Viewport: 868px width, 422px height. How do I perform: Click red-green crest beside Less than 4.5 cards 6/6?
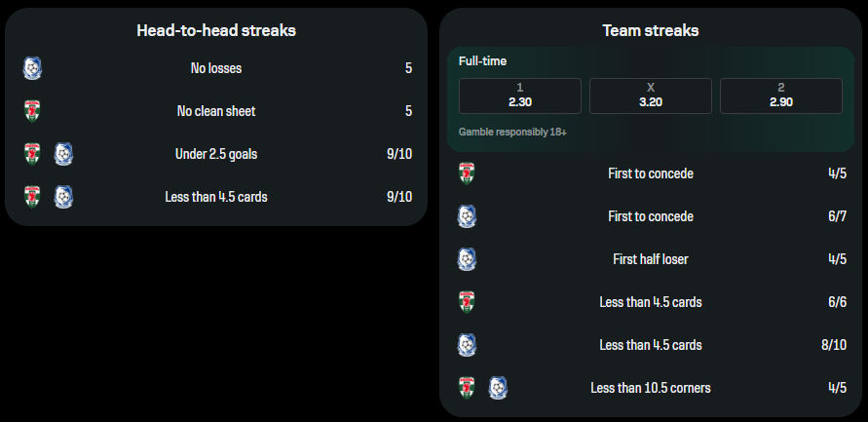(467, 302)
